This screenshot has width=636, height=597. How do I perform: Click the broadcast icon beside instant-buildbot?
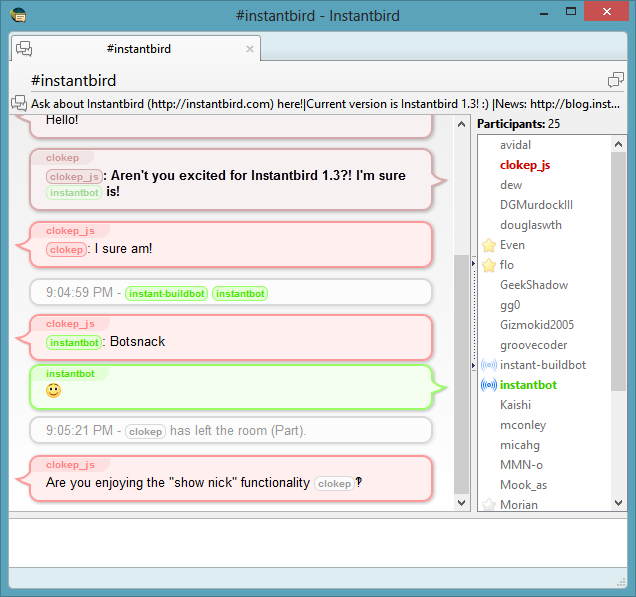pyautogui.click(x=489, y=365)
